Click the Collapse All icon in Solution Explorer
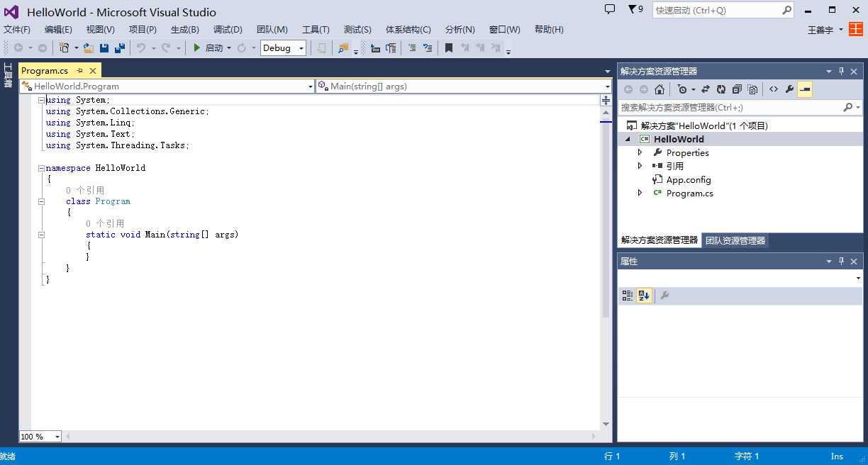 737,89
